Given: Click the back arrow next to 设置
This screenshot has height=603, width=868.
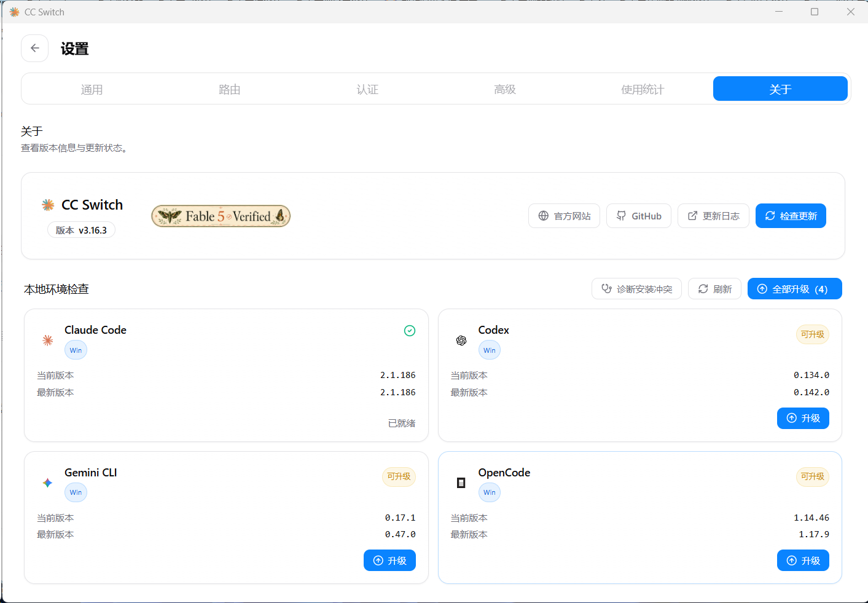Looking at the screenshot, I should pos(35,48).
